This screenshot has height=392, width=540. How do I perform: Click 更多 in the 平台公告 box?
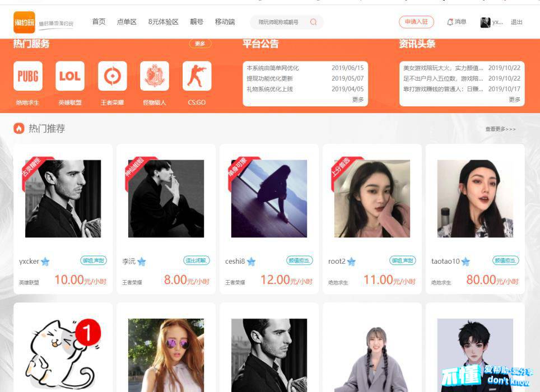358,100
